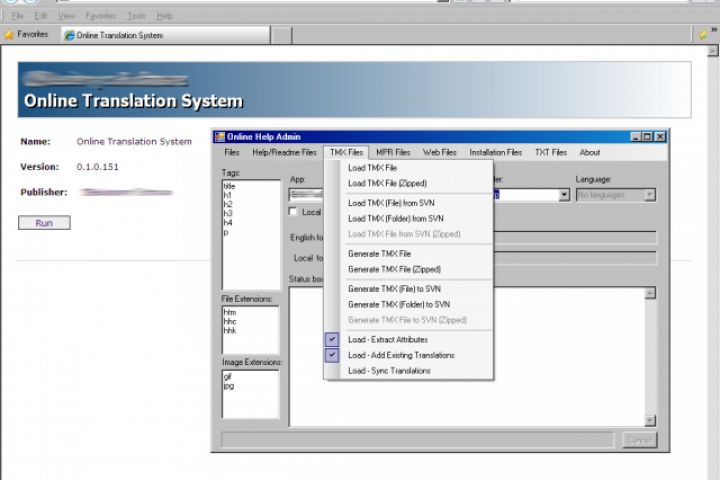The width and height of the screenshot is (720, 480).
Task: Click the Internet Explorer icon on the browser tab
Action: [x=69, y=35]
